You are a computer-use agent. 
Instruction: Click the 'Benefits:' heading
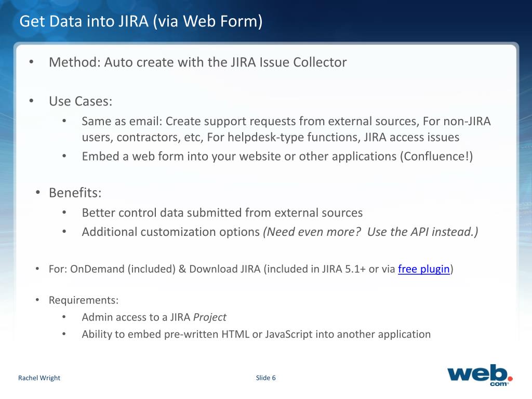[x=75, y=193]
